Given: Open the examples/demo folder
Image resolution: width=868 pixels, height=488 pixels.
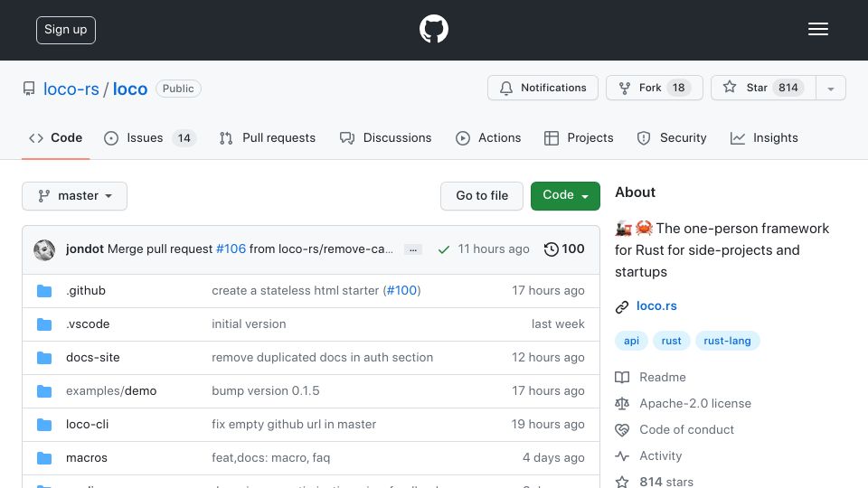Looking at the screenshot, I should pos(110,391).
